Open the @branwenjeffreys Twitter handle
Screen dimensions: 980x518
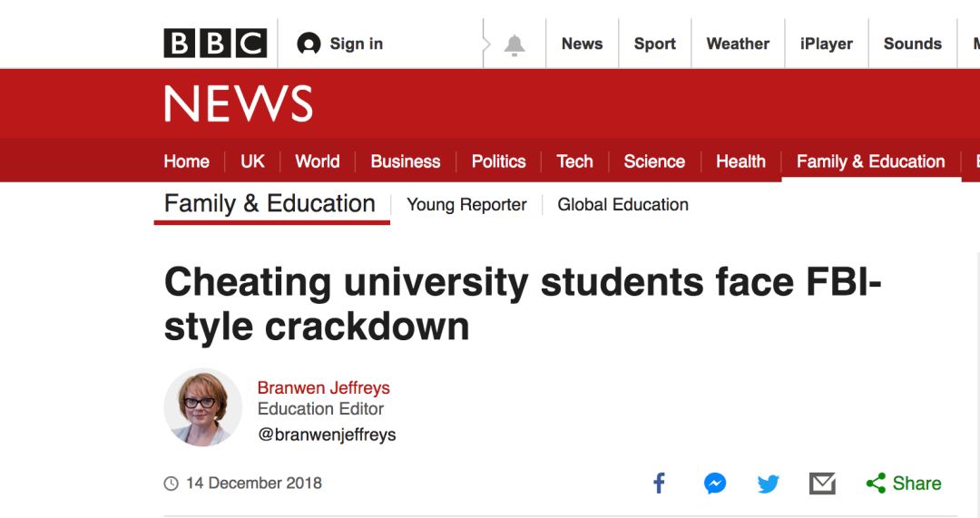327,435
